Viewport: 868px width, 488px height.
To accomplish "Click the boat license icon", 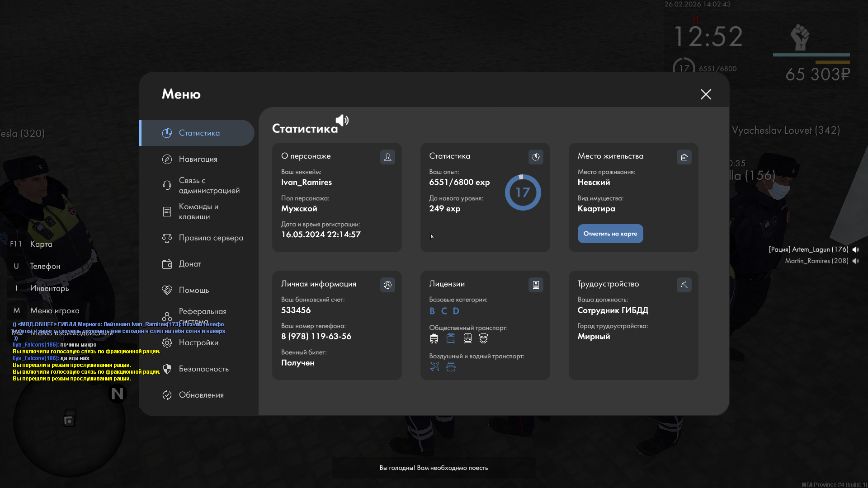I will 451,366.
